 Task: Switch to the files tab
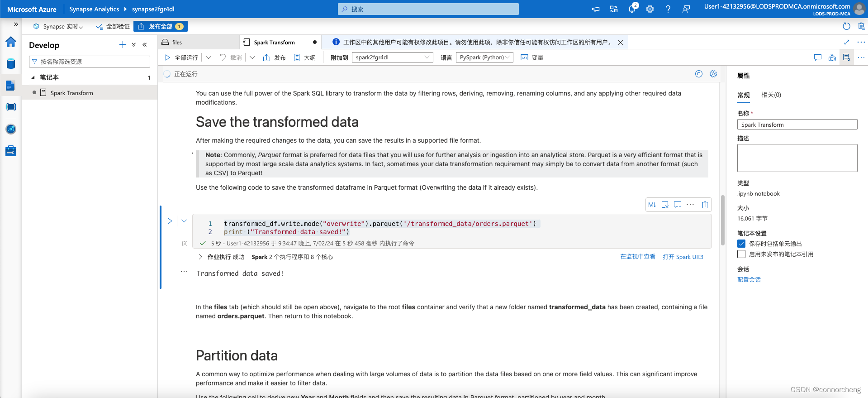pos(199,42)
